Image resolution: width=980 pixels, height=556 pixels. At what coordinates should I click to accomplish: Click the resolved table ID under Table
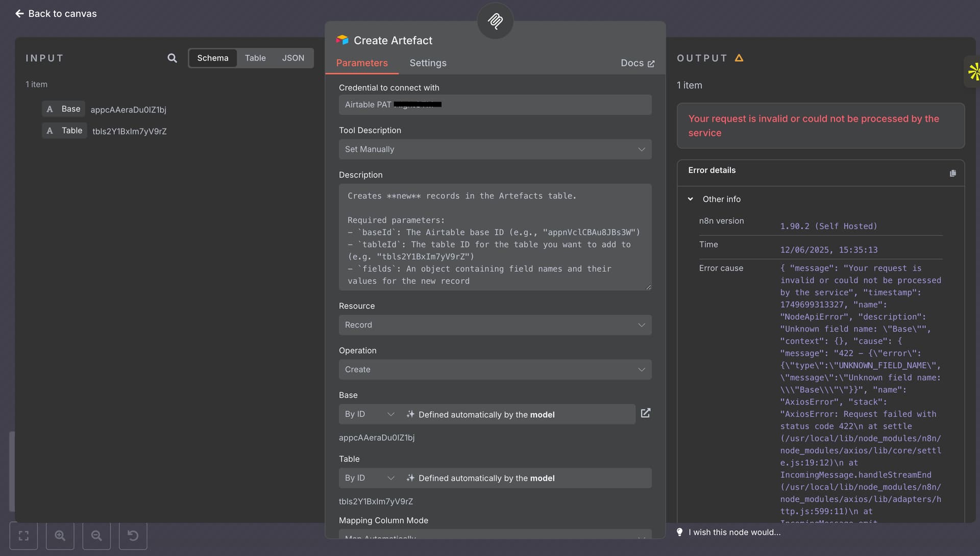(x=376, y=501)
